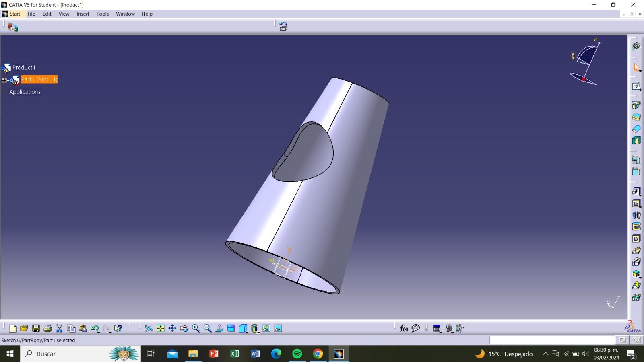Image resolution: width=644 pixels, height=362 pixels.
Task: Click the Shaft revolve tool icon
Action: point(636,215)
